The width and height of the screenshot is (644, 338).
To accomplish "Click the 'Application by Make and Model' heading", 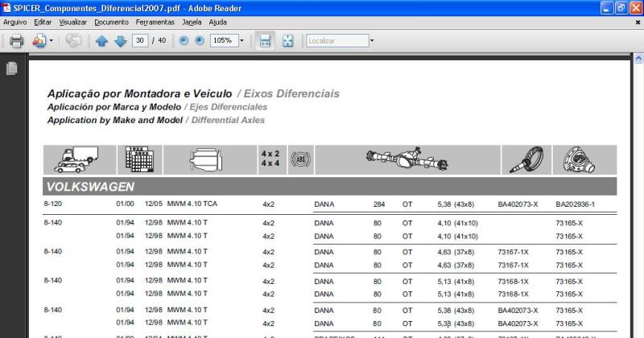I will pyautogui.click(x=115, y=121).
